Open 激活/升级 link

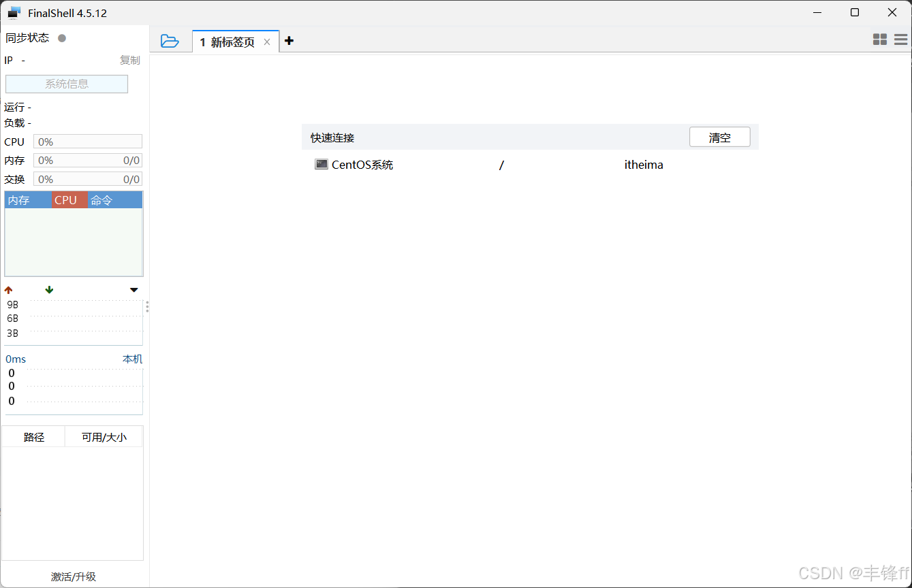74,576
